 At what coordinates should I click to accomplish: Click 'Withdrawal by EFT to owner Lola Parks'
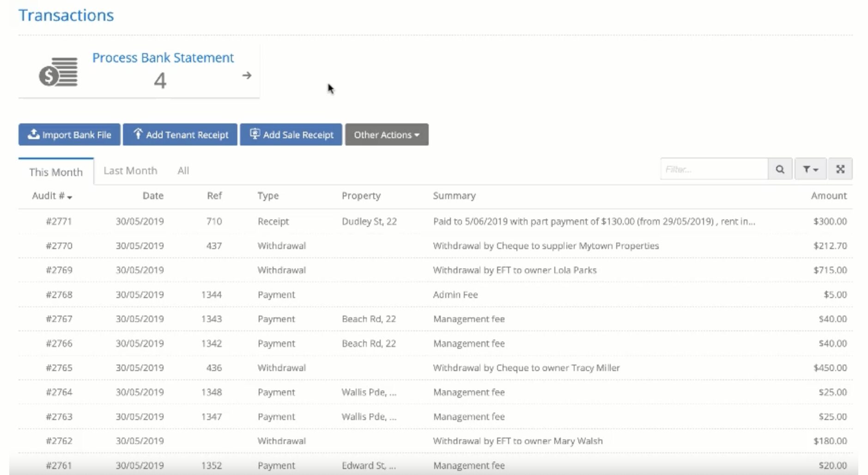click(515, 270)
